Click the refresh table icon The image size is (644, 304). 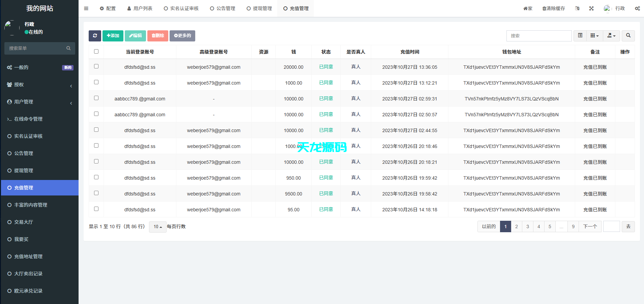pyautogui.click(x=95, y=36)
